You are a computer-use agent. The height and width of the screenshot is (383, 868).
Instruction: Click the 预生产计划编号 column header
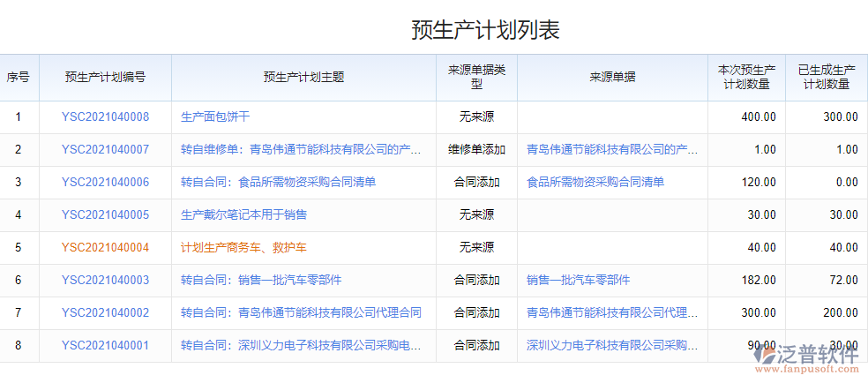coord(105,77)
